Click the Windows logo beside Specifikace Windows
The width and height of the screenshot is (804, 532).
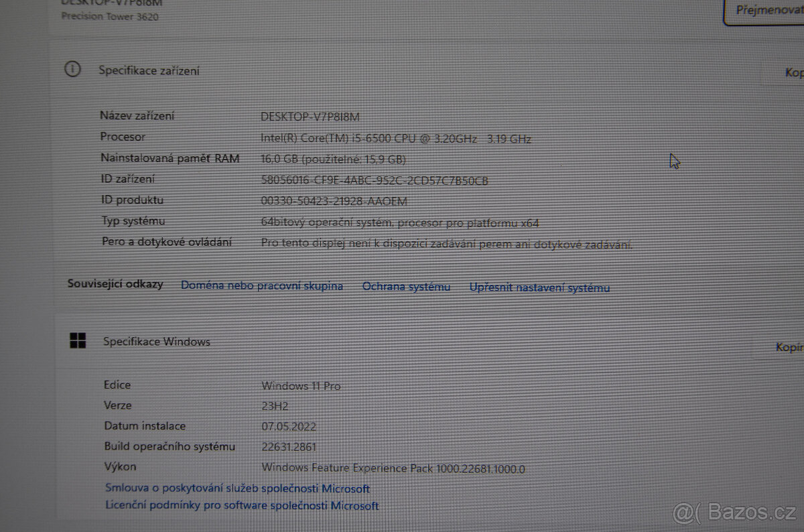[x=78, y=340]
